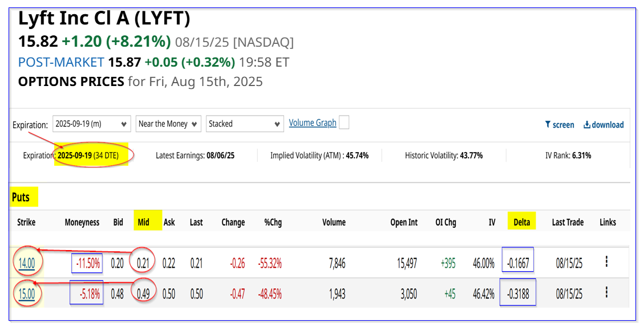Click the Historic Volatility 43.77% value
644x323 pixels.
472,156
